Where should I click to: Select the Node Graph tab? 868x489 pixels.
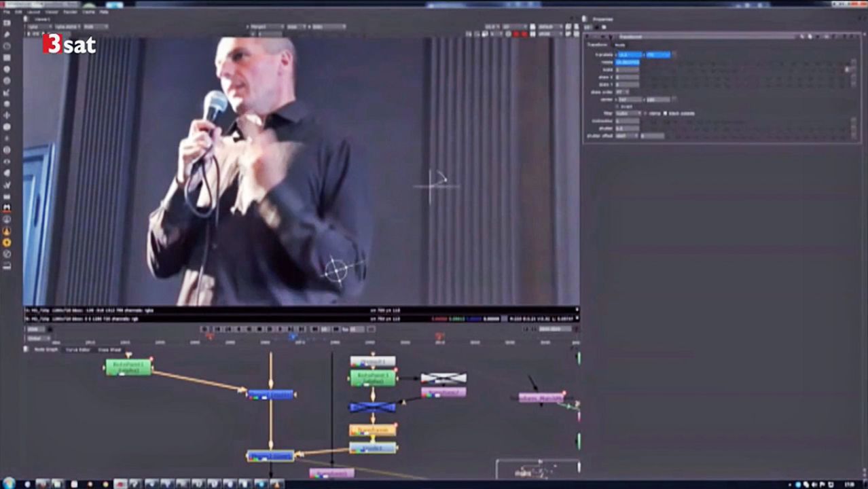tap(45, 350)
